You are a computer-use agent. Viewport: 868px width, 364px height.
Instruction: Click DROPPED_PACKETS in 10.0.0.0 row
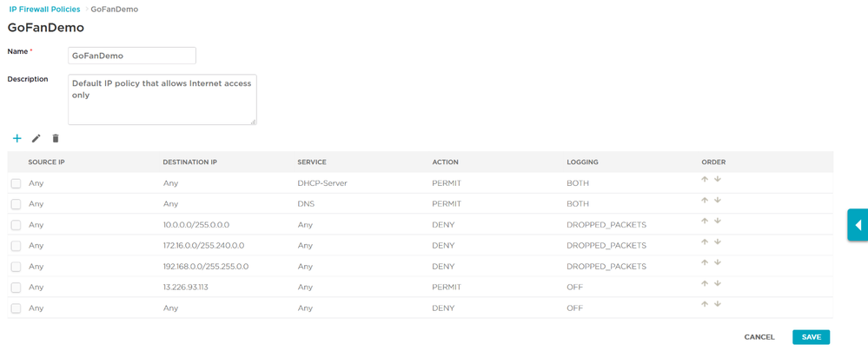606,225
